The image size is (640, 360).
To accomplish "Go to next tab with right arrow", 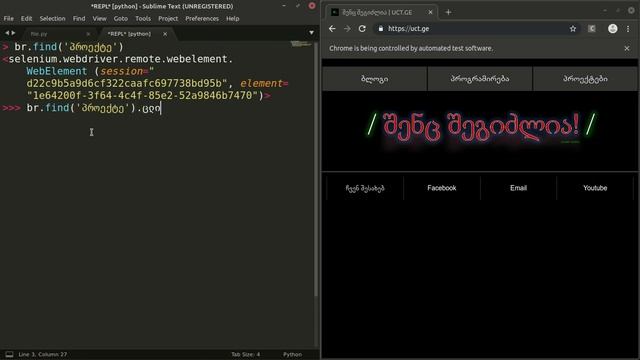I will pos(13,33).
